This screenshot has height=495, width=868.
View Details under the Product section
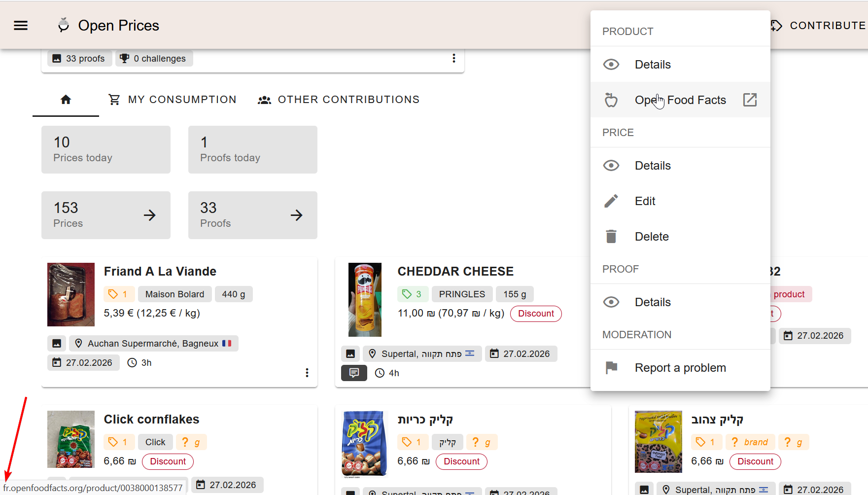point(652,65)
